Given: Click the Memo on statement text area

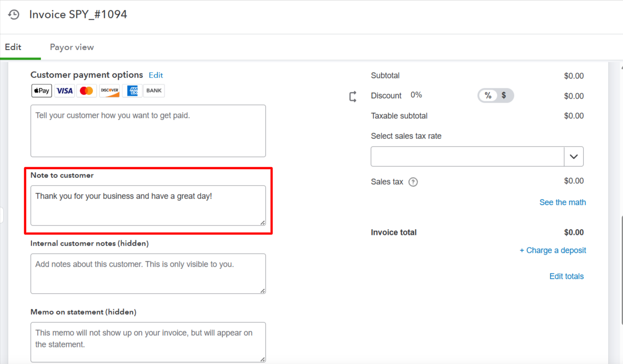Looking at the screenshot, I should (x=148, y=342).
